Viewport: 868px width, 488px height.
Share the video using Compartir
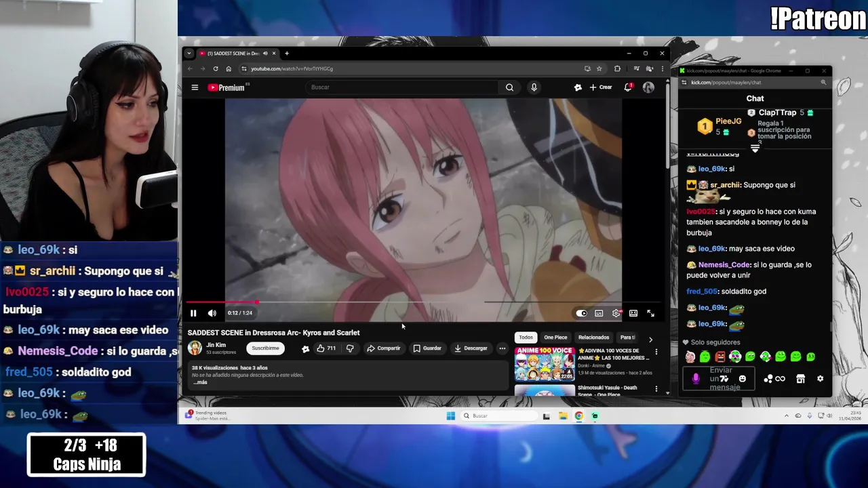[384, 348]
